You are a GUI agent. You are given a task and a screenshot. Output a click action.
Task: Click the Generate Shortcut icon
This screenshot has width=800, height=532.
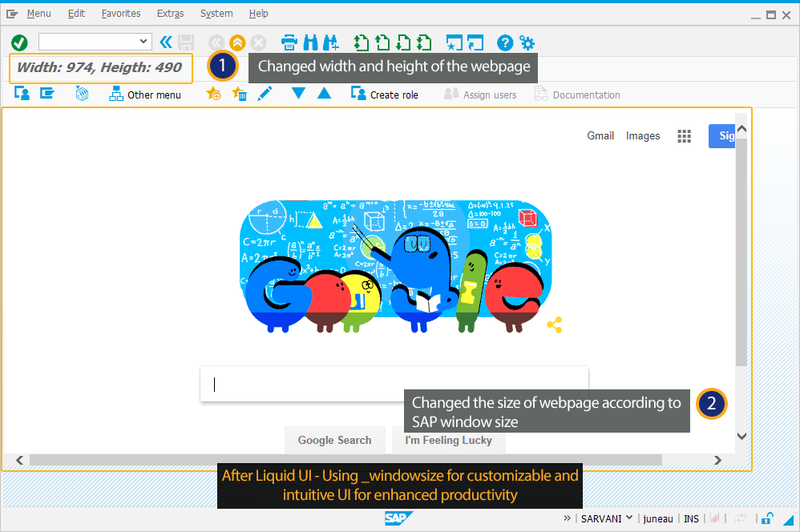(x=475, y=42)
